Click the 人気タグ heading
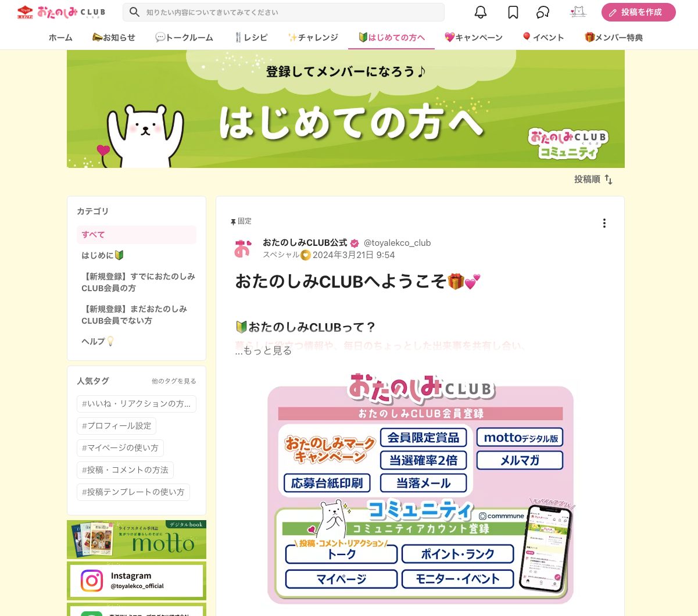The width and height of the screenshot is (698, 616). [x=93, y=381]
